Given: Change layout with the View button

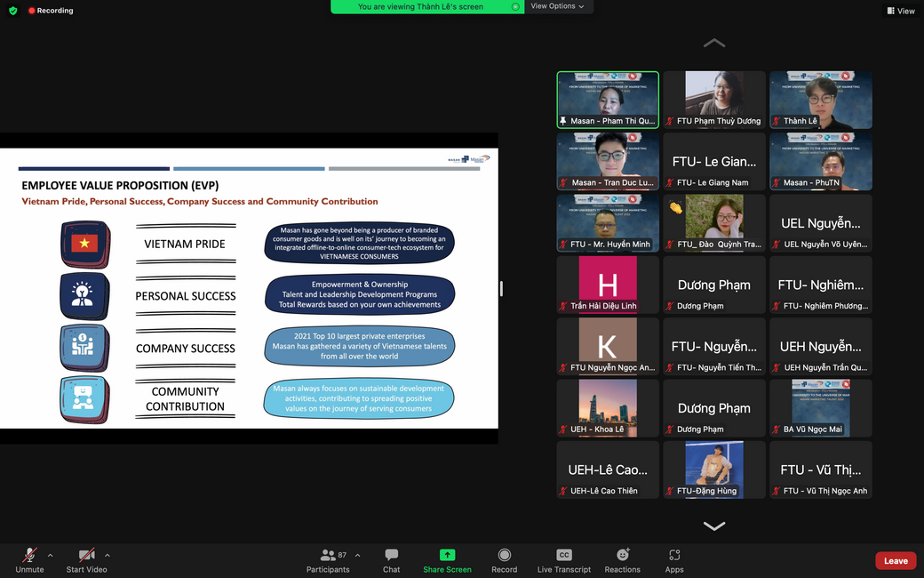Looking at the screenshot, I should pos(901,11).
